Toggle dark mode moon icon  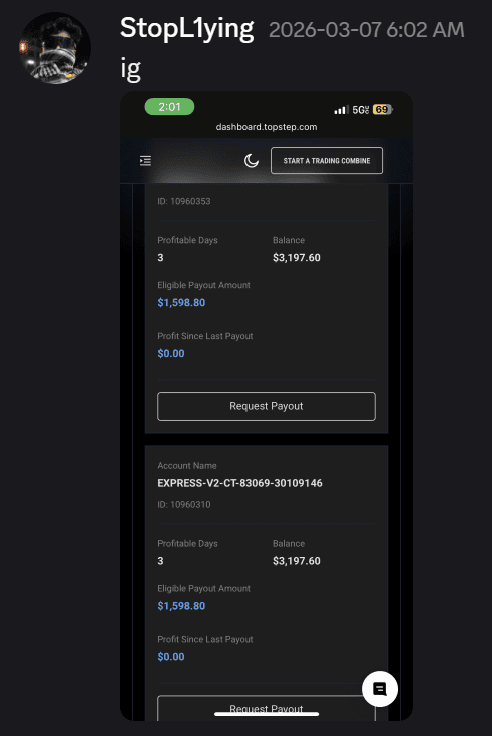251,161
